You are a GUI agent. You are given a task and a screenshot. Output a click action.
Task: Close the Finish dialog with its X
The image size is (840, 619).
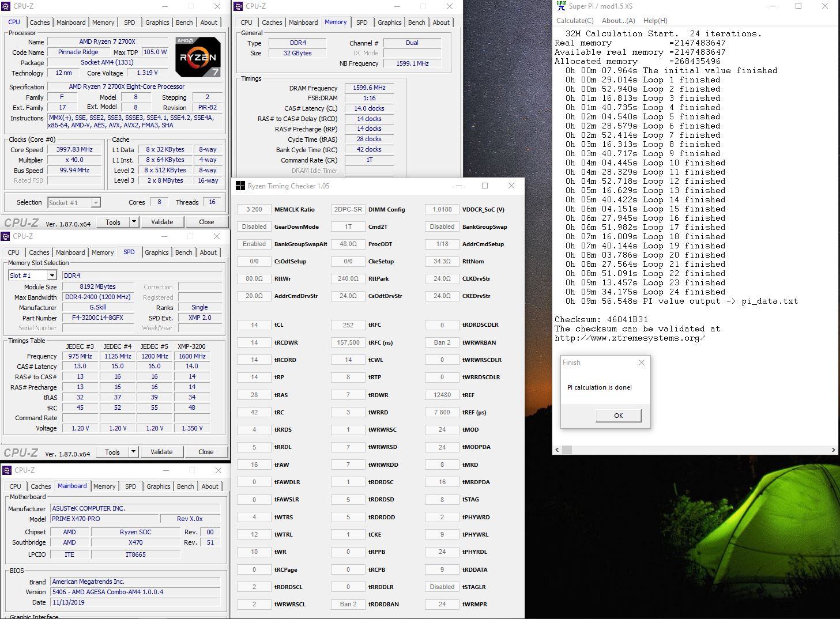click(642, 363)
